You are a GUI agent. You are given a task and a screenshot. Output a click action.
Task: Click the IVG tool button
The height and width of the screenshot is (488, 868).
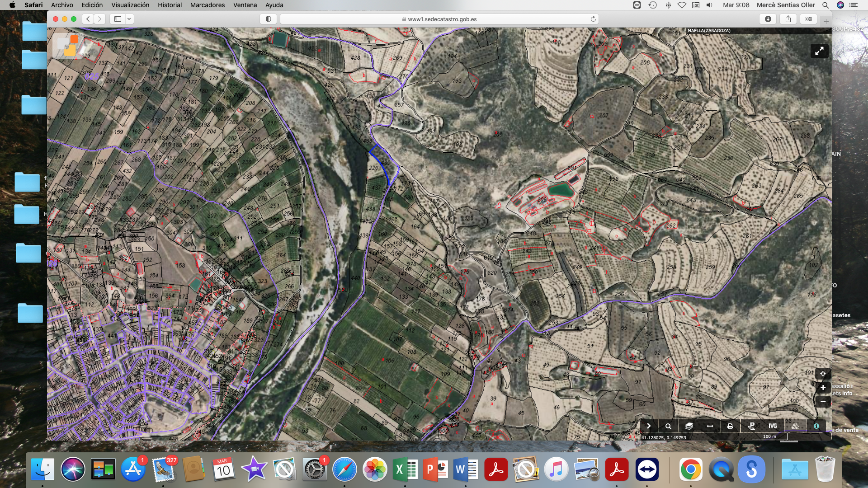tap(773, 426)
